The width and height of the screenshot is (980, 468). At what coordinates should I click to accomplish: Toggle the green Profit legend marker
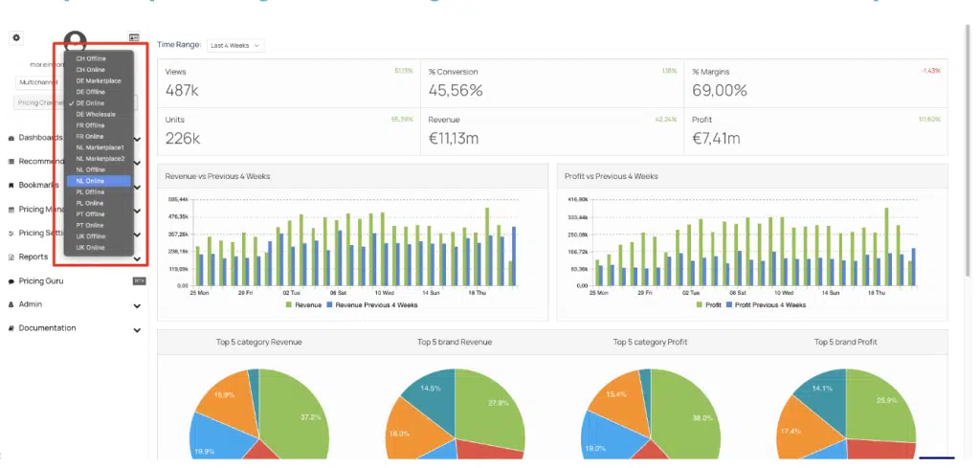tap(700, 305)
